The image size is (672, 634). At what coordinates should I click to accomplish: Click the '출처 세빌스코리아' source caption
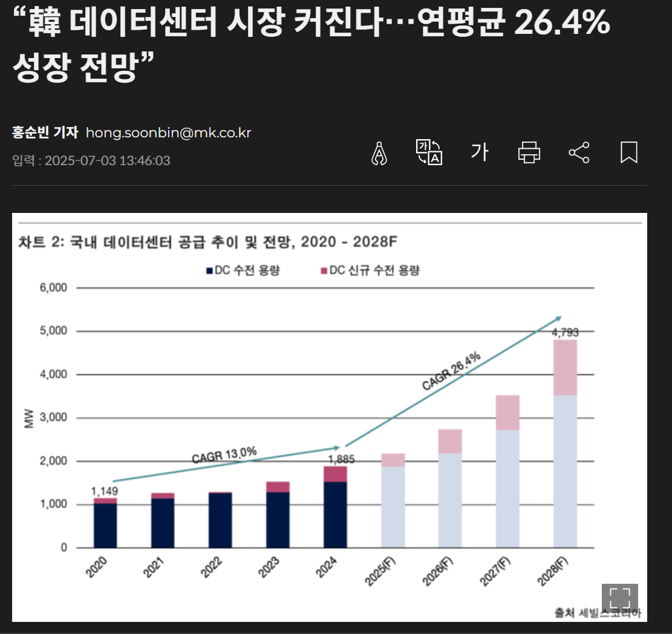click(x=597, y=613)
